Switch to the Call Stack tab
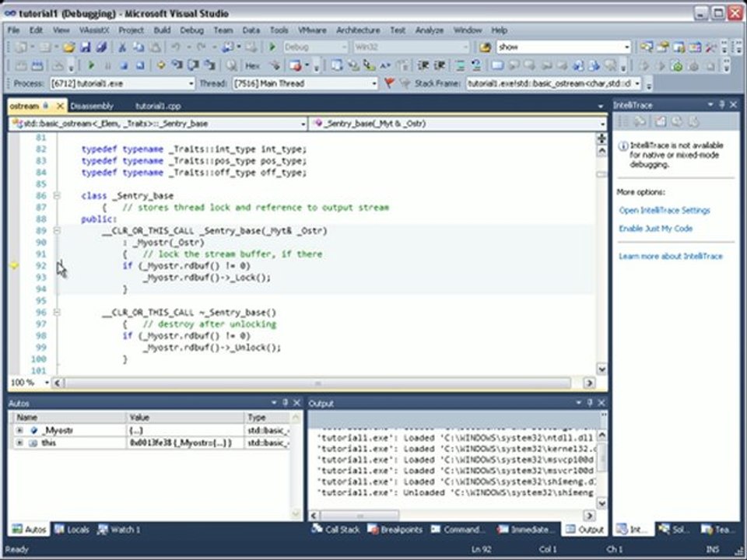This screenshot has height=560, width=747. pos(336,530)
